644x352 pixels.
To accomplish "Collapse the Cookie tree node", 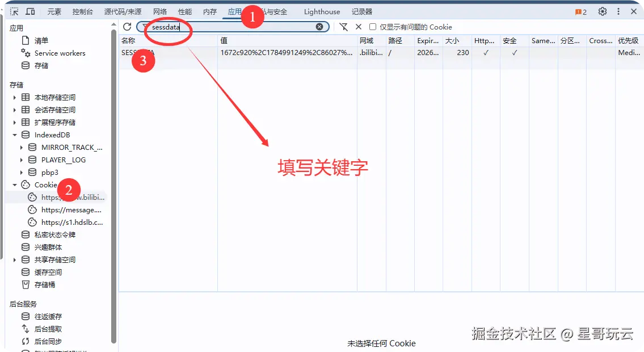I will click(x=14, y=185).
